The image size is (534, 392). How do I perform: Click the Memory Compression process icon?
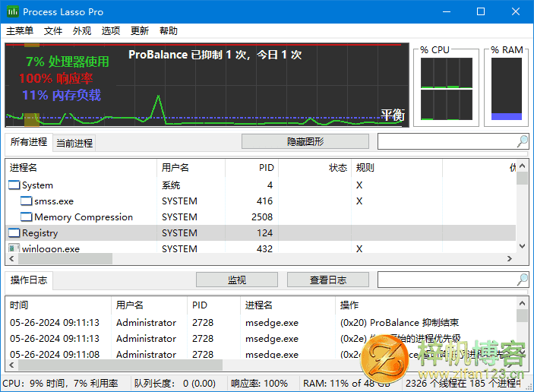coord(27,217)
